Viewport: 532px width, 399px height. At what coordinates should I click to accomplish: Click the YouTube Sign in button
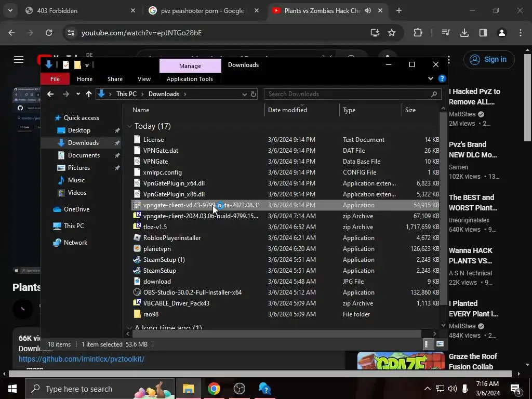pos(489,59)
